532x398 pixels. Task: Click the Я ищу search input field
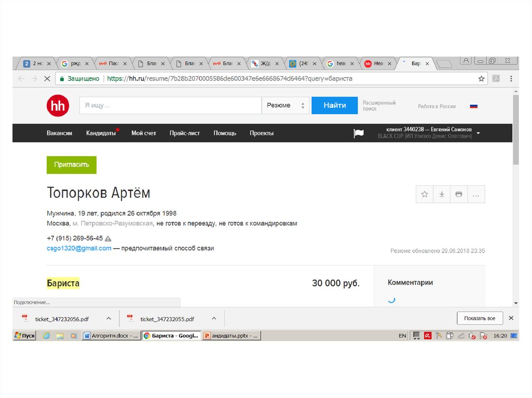click(x=170, y=105)
